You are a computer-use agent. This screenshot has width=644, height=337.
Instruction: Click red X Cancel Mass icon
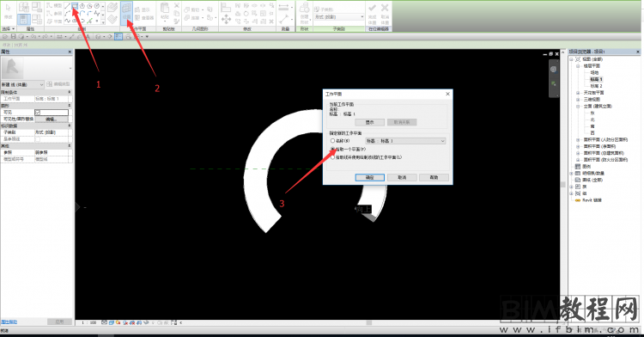(385, 11)
